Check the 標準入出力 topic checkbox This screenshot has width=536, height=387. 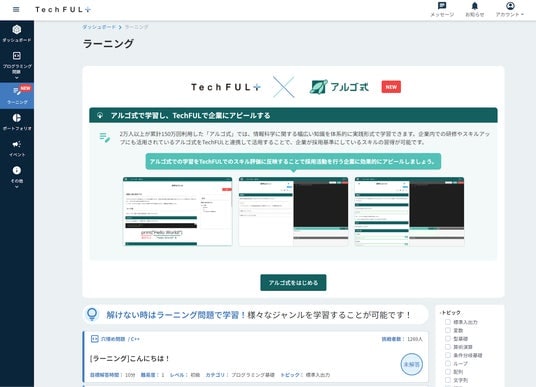click(x=447, y=322)
